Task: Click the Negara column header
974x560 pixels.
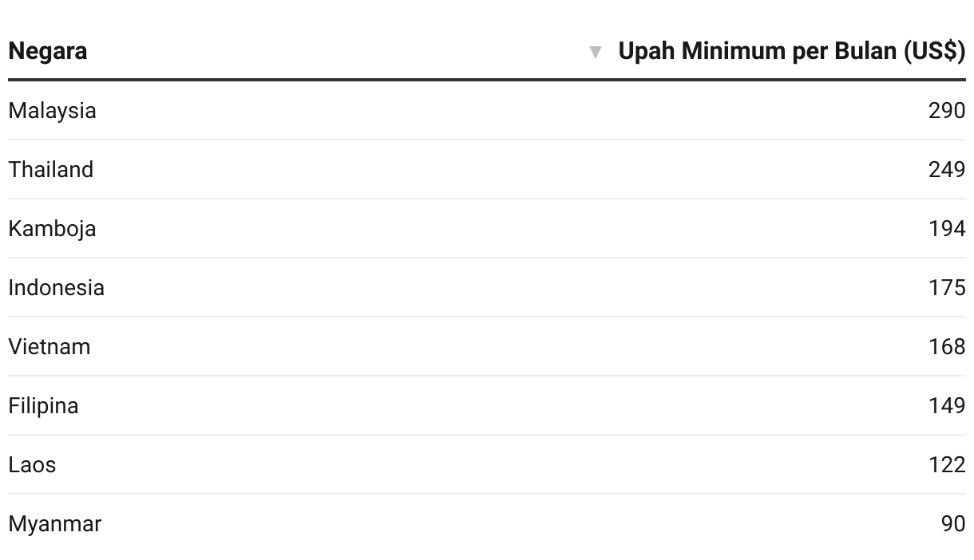Action: (48, 51)
